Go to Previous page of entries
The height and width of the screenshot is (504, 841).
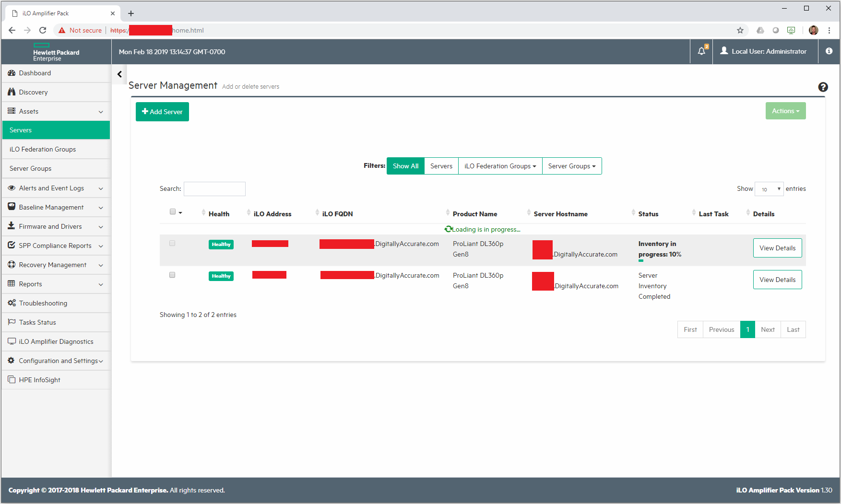click(x=722, y=329)
